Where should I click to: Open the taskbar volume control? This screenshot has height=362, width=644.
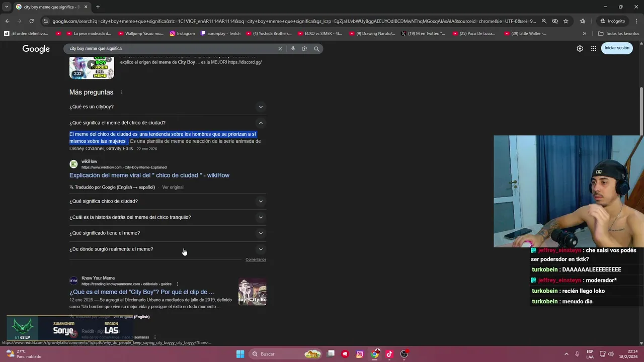(x=610, y=354)
